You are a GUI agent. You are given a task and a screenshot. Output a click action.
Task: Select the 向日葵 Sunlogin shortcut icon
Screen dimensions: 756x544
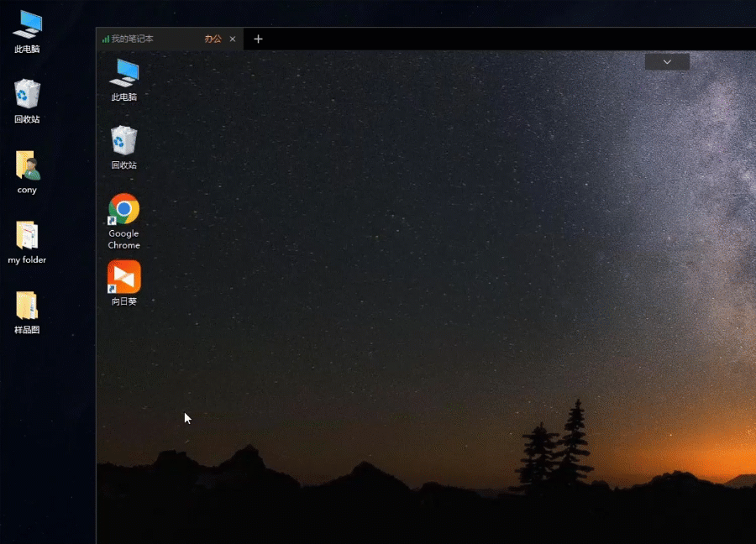click(x=123, y=277)
